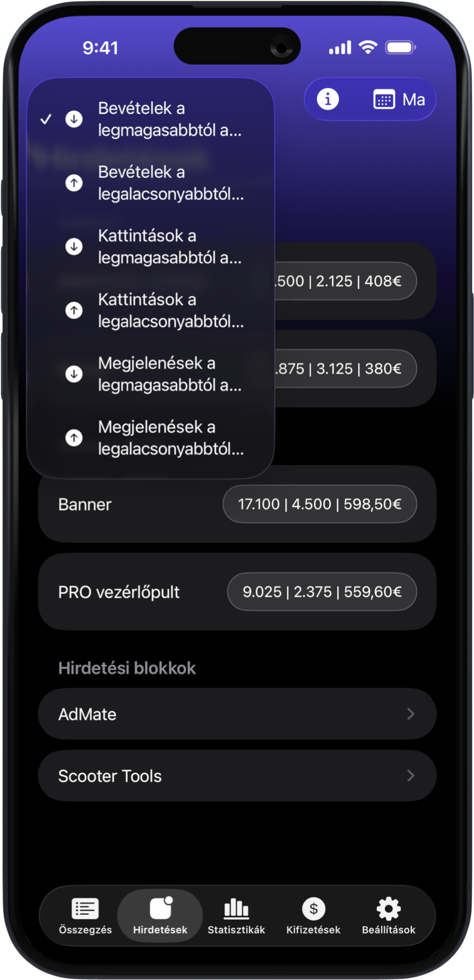Click the checkmark on the selected sort option
The image size is (474, 980).
click(46, 119)
